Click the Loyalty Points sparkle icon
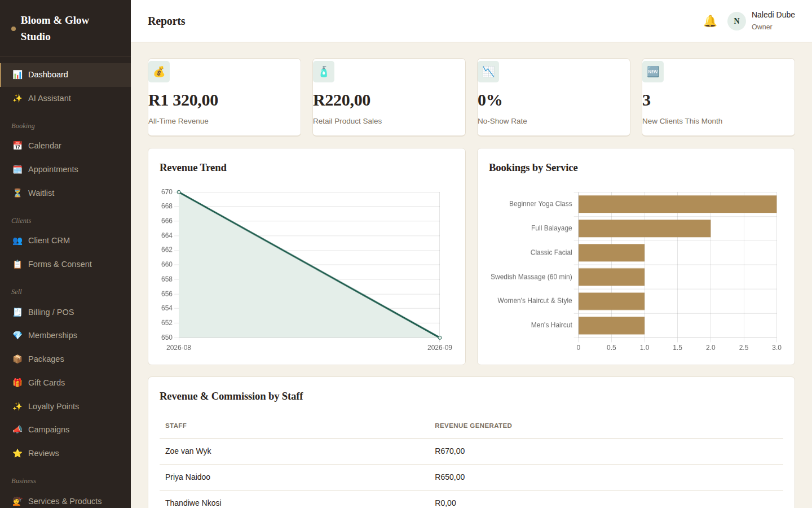 [x=17, y=406]
